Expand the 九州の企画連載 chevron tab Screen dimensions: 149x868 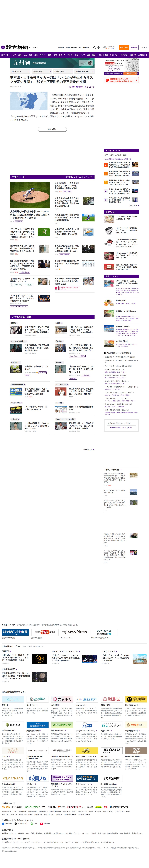point(84,71)
